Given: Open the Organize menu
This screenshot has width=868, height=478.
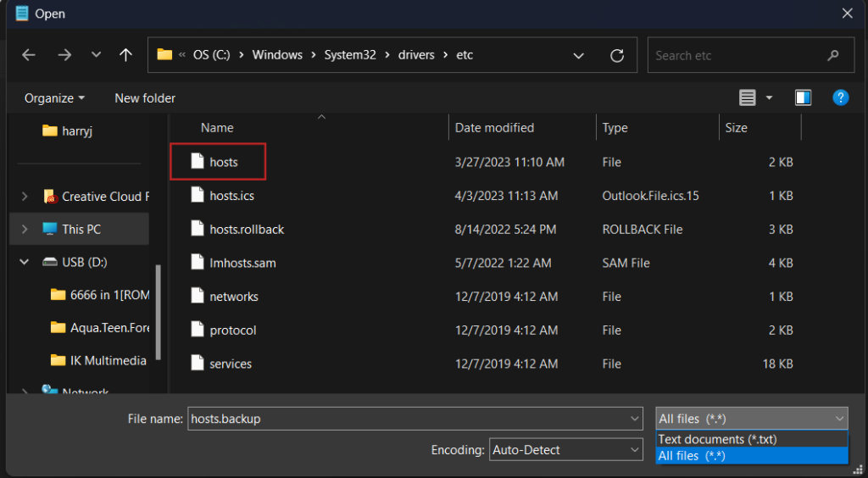Looking at the screenshot, I should (54, 98).
